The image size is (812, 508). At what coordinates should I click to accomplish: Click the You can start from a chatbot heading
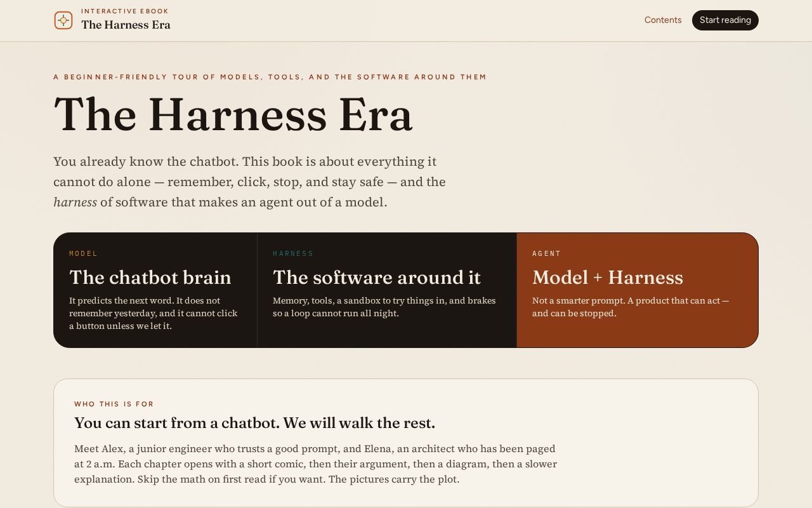tap(254, 423)
